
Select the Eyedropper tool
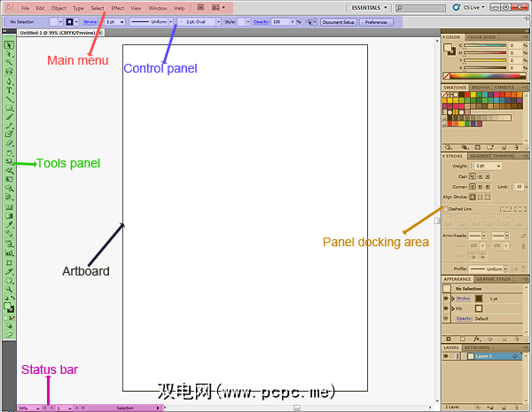coord(9,224)
